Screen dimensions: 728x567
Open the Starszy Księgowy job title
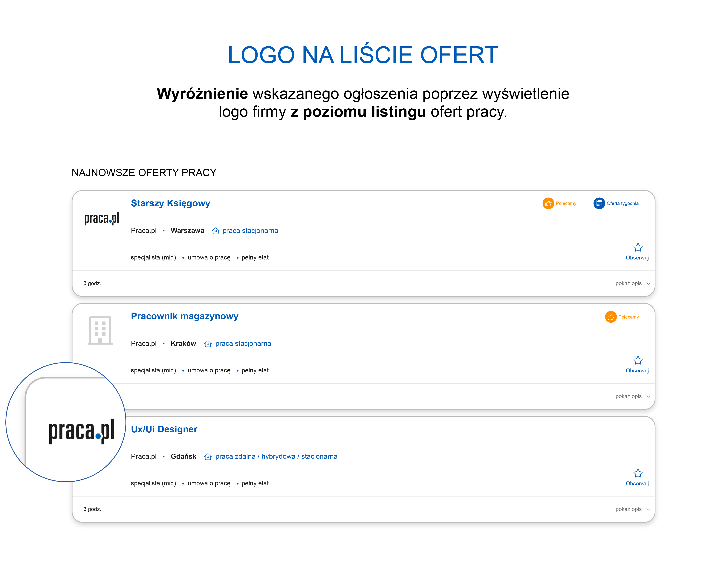click(170, 203)
